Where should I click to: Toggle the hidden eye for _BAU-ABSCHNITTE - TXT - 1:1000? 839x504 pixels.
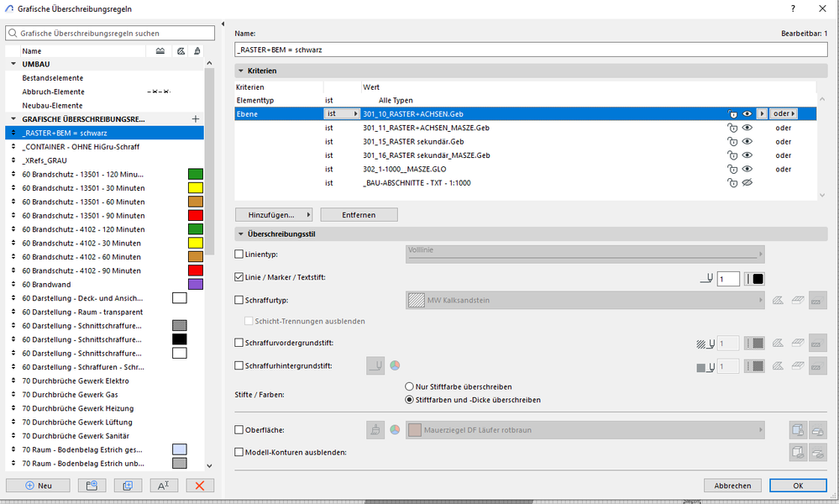click(x=747, y=183)
